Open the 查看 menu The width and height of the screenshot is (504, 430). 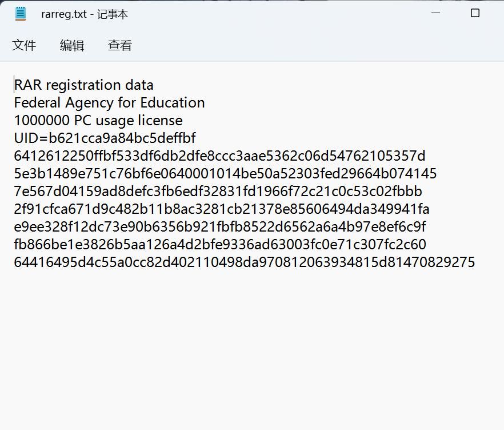click(119, 45)
